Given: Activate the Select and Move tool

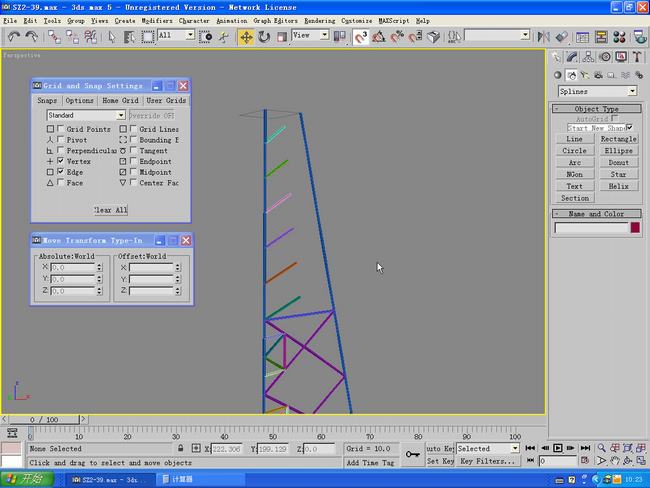Looking at the screenshot, I should (246, 37).
